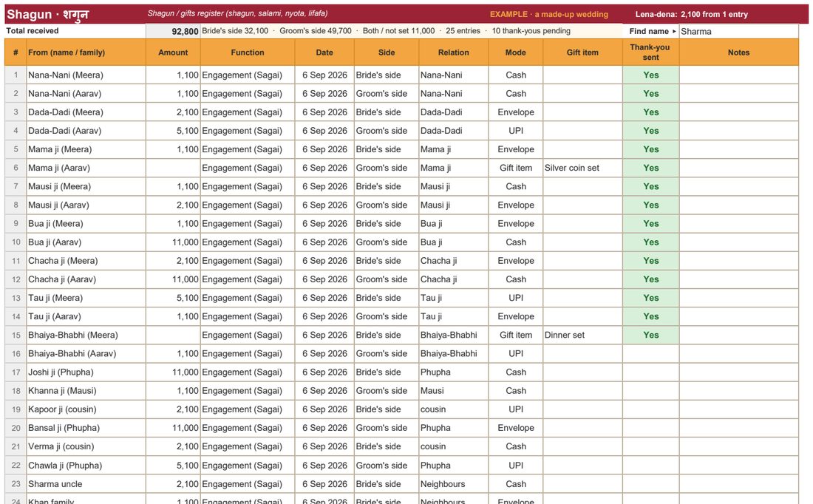This screenshot has width=813, height=504.
Task: Select the Total received value 92,800
Action: (173, 31)
